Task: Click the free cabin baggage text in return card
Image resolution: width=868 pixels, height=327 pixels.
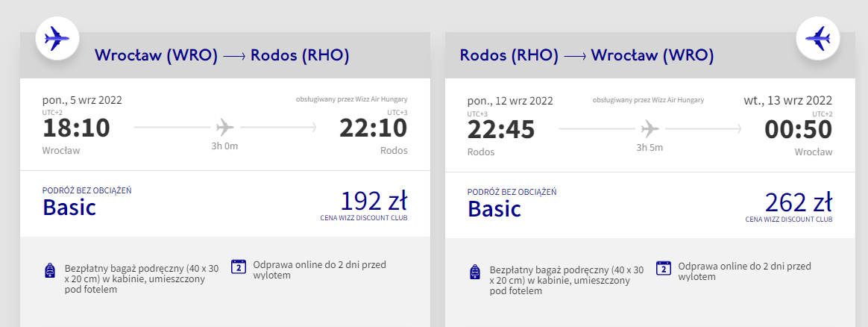Action: [x=567, y=281]
